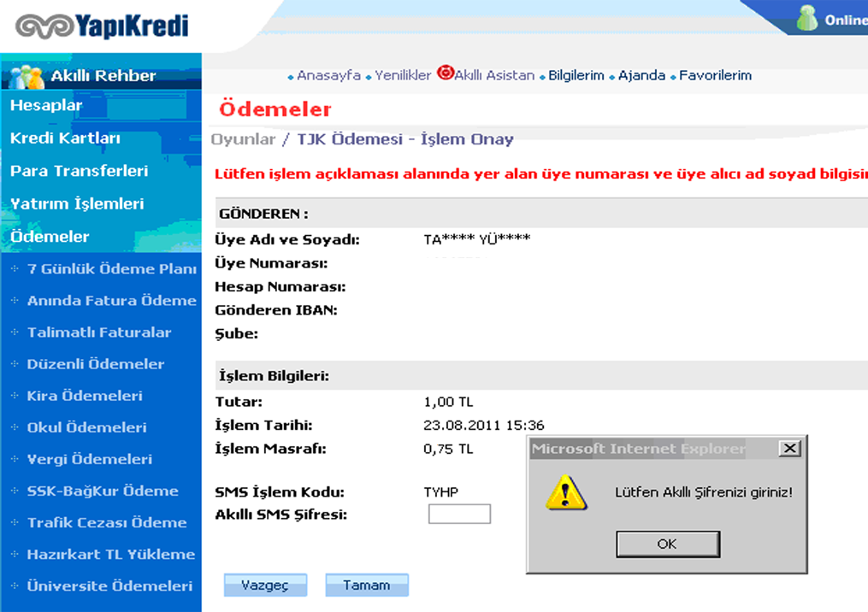Select Yatırım İşlemleri in the sidebar
Image resolution: width=868 pixels, height=612 pixels.
[x=78, y=203]
